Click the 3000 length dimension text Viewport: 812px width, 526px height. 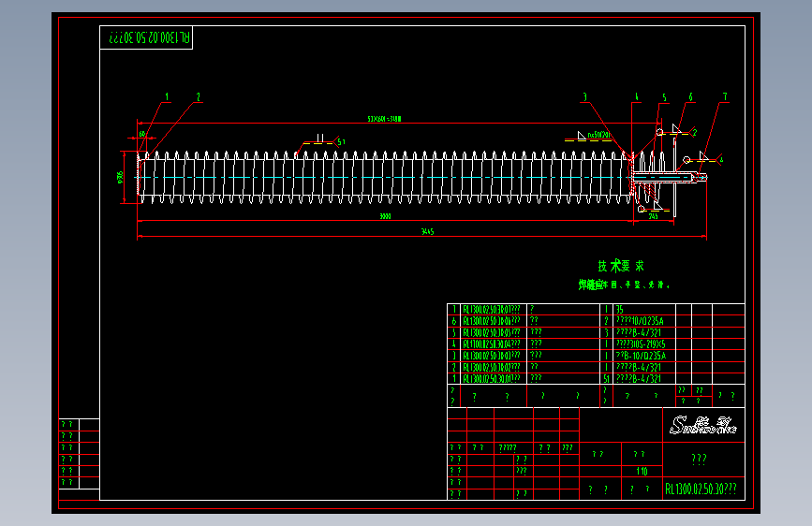point(385,216)
